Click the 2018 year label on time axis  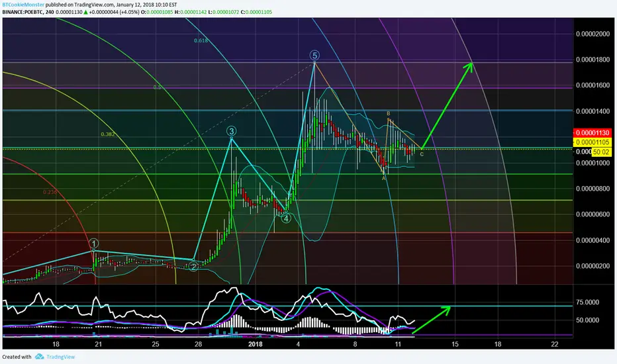tap(256, 344)
